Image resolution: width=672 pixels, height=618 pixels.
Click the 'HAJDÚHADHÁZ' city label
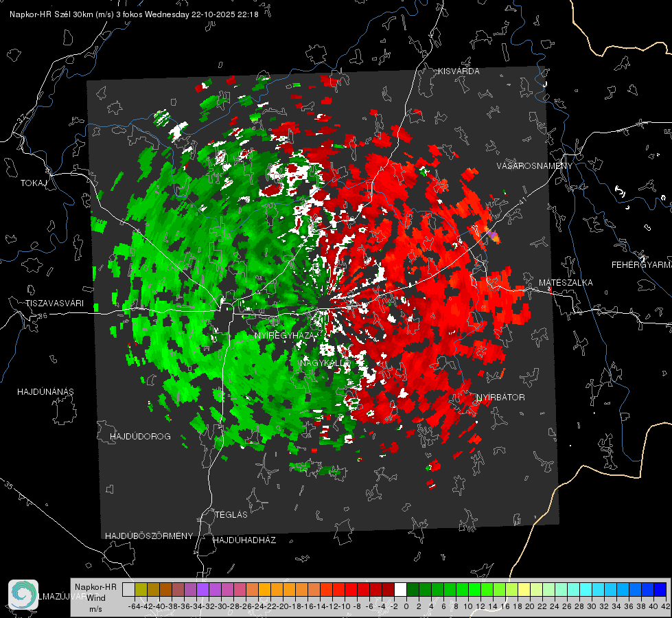244,540
